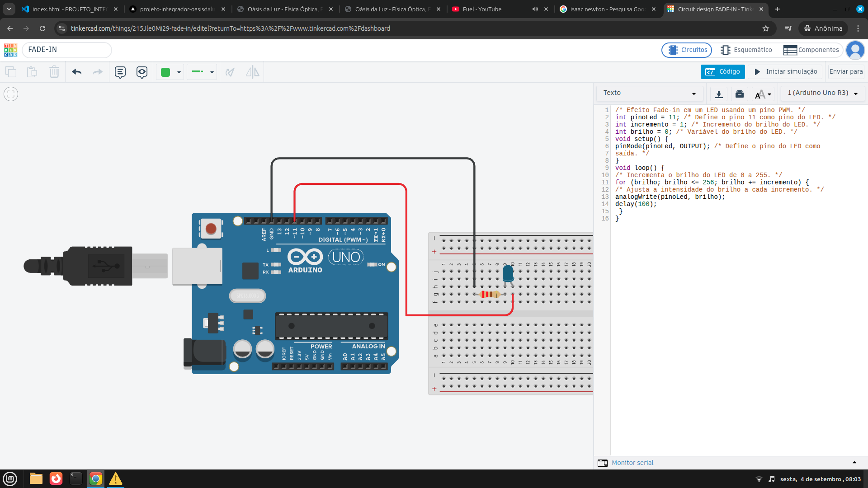Open the projeto-integrador-oasisdaluz tab
868x488 pixels.
[176, 9]
